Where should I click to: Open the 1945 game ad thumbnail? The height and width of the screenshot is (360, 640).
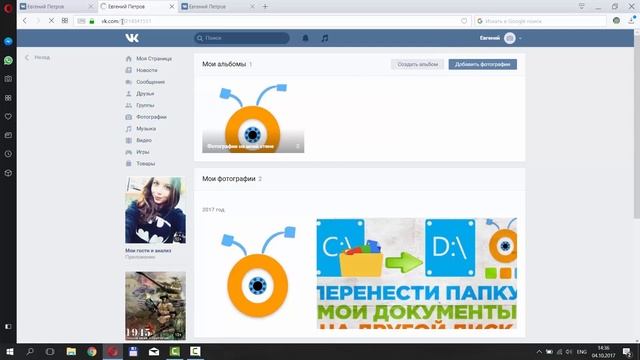(155, 306)
